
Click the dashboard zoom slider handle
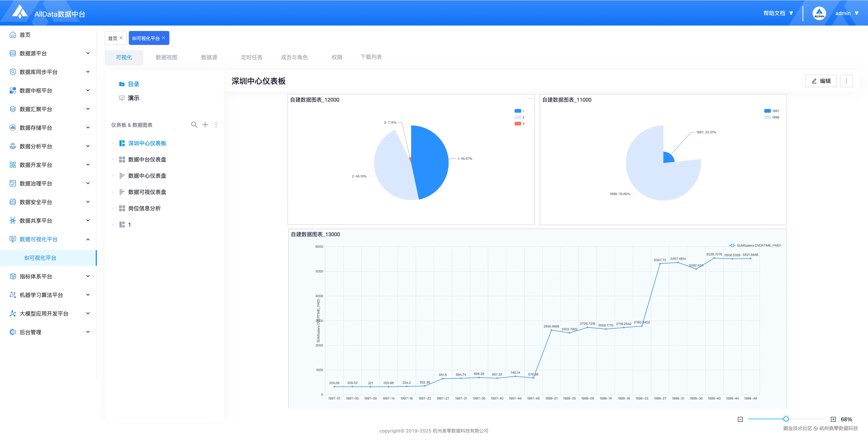point(786,419)
